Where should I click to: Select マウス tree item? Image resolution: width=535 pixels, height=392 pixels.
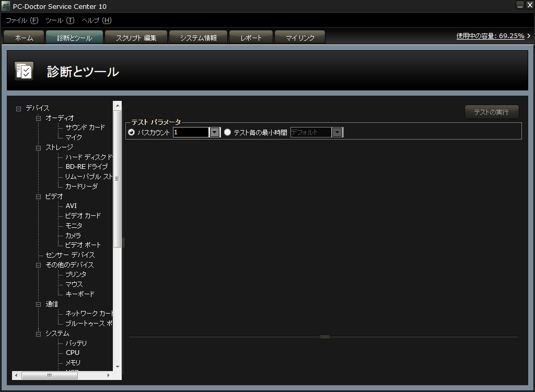tap(74, 284)
